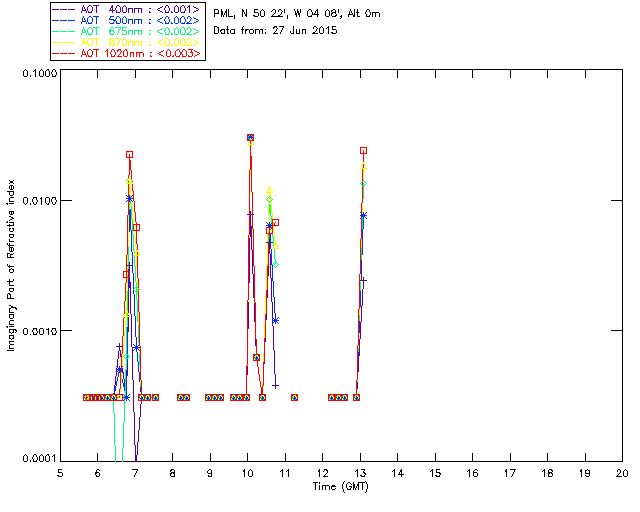This screenshot has width=640, height=512.
Task: Click the 0.0001 y-axis tick label
Action: tap(39, 459)
